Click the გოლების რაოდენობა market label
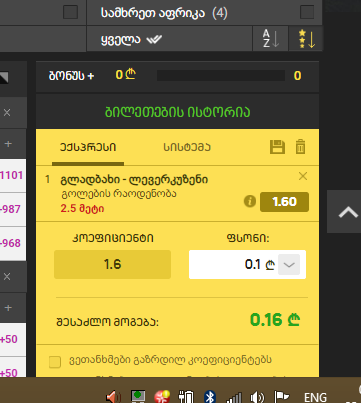 pos(119,194)
